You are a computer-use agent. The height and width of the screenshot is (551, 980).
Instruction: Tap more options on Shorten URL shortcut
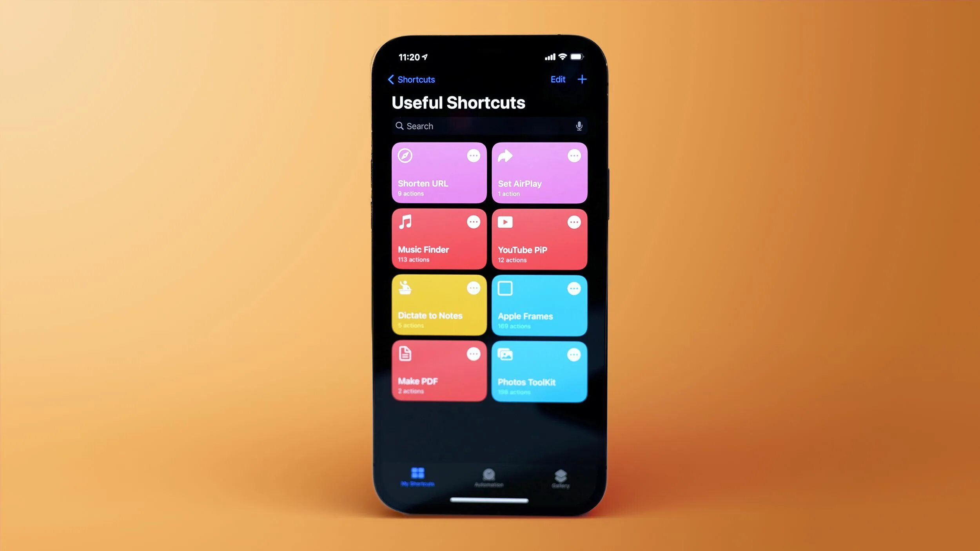pyautogui.click(x=473, y=156)
